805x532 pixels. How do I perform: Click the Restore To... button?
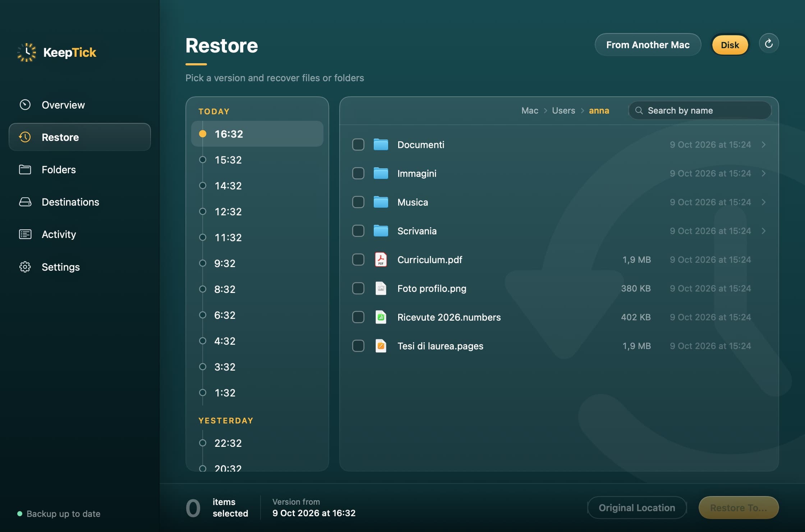pyautogui.click(x=738, y=507)
